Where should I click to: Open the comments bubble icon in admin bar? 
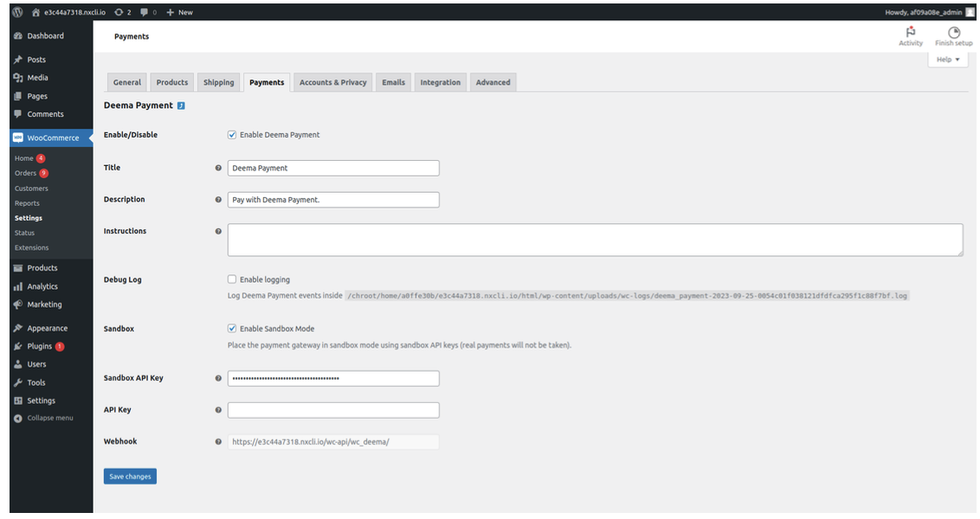point(145,12)
